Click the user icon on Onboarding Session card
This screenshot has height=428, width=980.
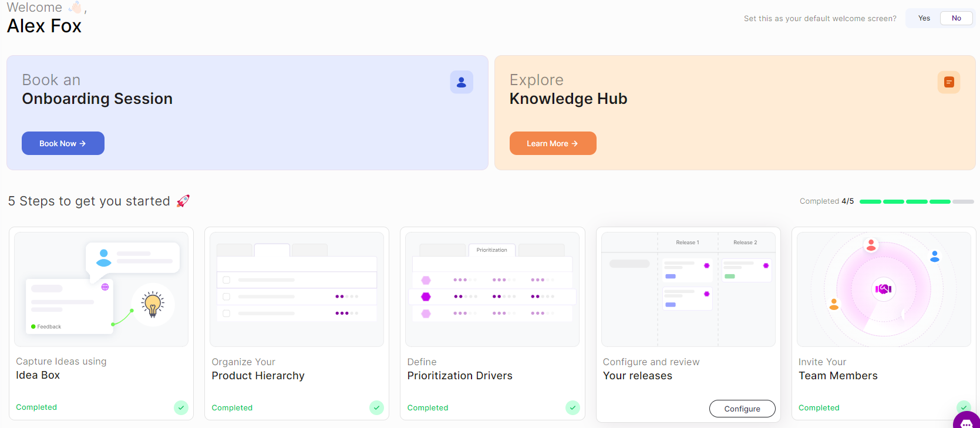click(x=462, y=82)
